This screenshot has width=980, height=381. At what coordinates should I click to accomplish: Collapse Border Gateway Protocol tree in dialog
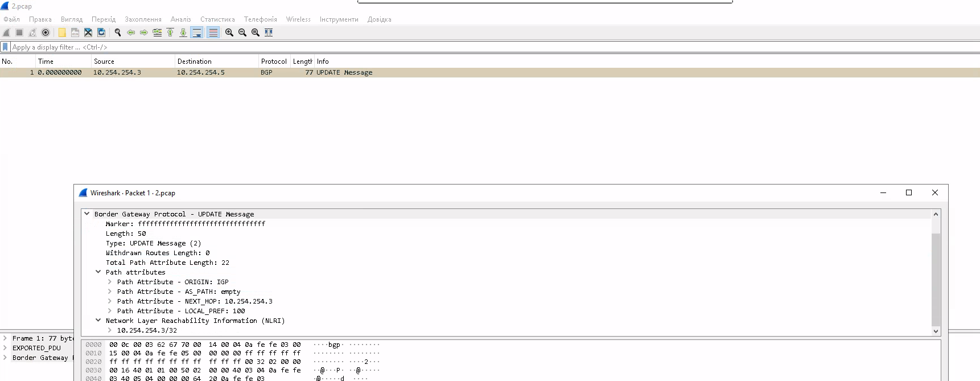(x=87, y=214)
